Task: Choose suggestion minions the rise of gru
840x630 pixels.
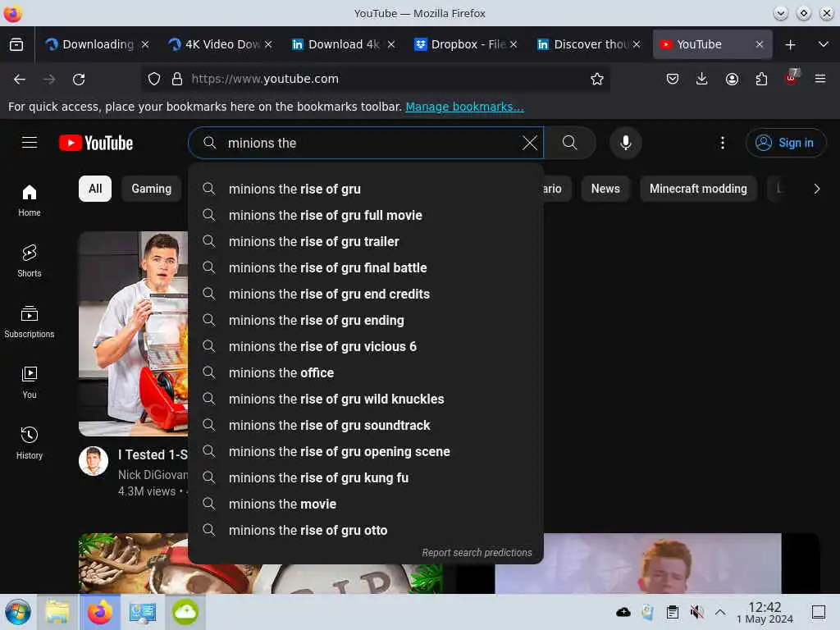Action: point(366,189)
